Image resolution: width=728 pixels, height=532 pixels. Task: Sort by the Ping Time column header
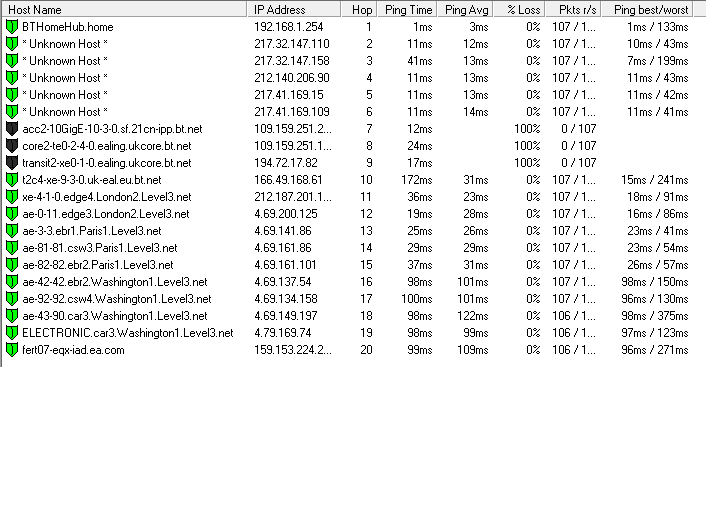click(407, 9)
